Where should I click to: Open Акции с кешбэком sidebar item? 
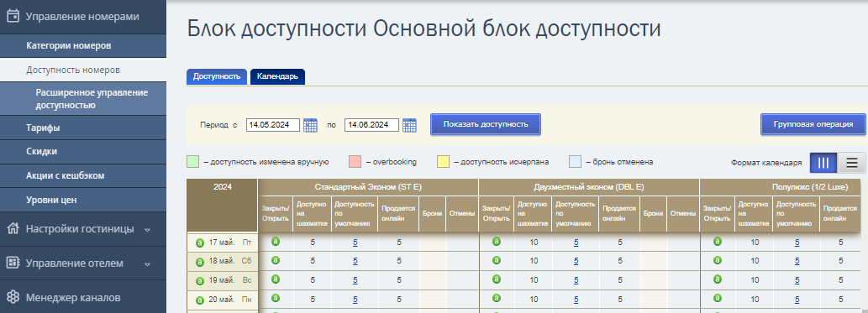tap(83, 176)
